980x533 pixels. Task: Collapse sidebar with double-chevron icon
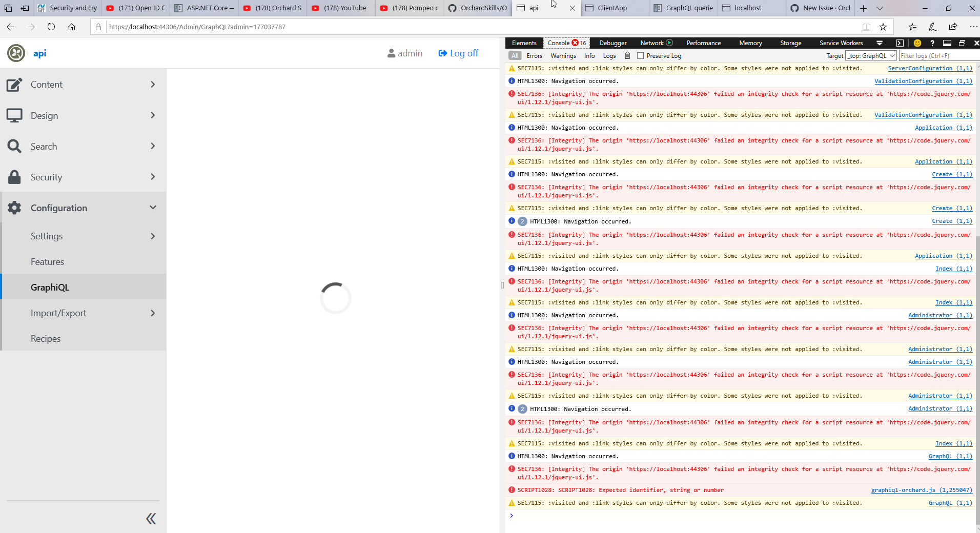point(151,519)
